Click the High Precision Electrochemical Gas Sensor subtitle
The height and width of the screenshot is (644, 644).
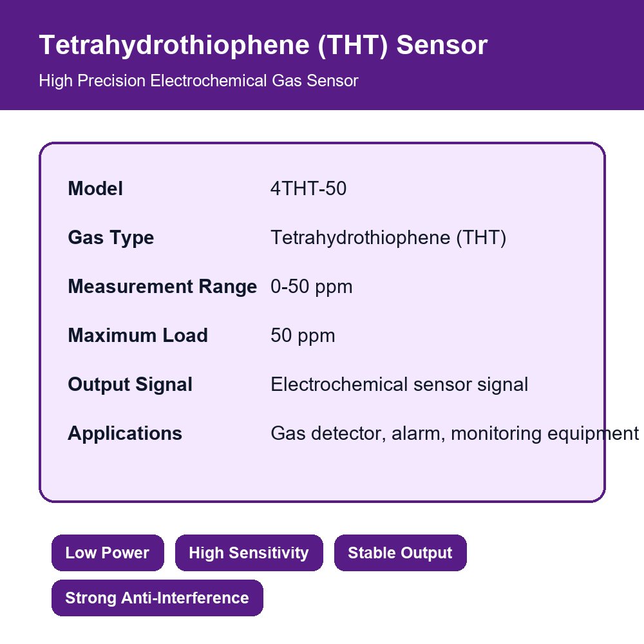199,81
